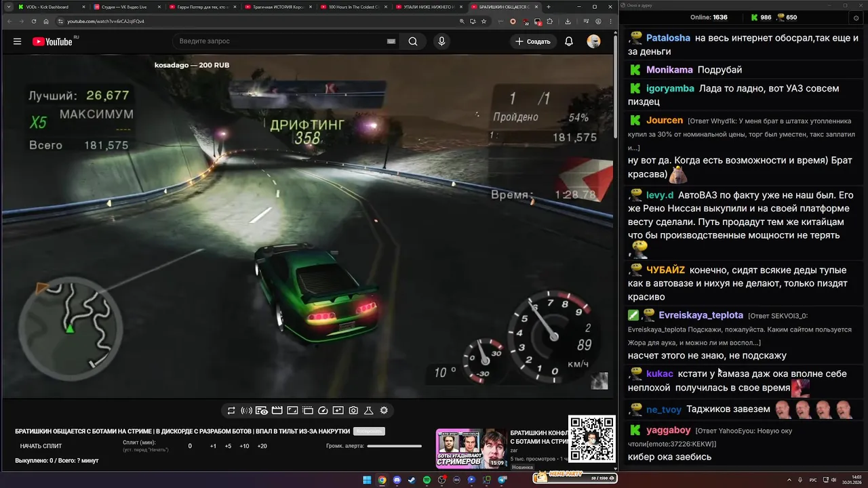This screenshot has height=488, width=868.
Task: Start voice search with microphone icon
Action: click(x=441, y=41)
